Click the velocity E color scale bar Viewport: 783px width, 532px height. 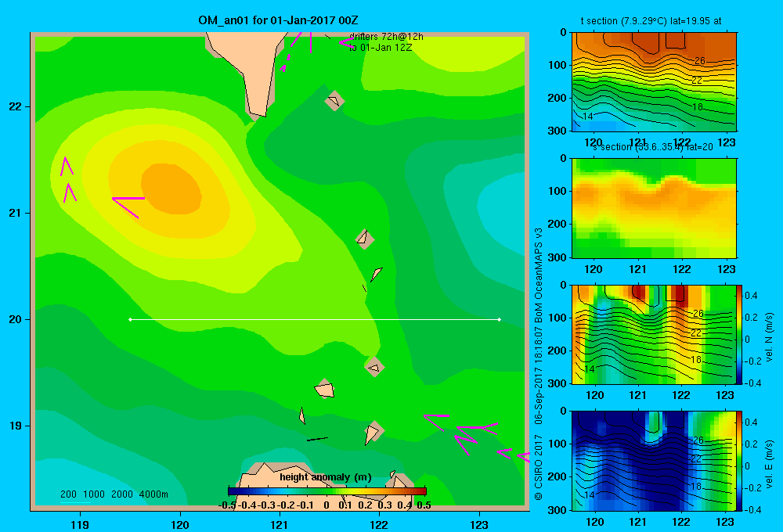pyautogui.click(x=740, y=460)
